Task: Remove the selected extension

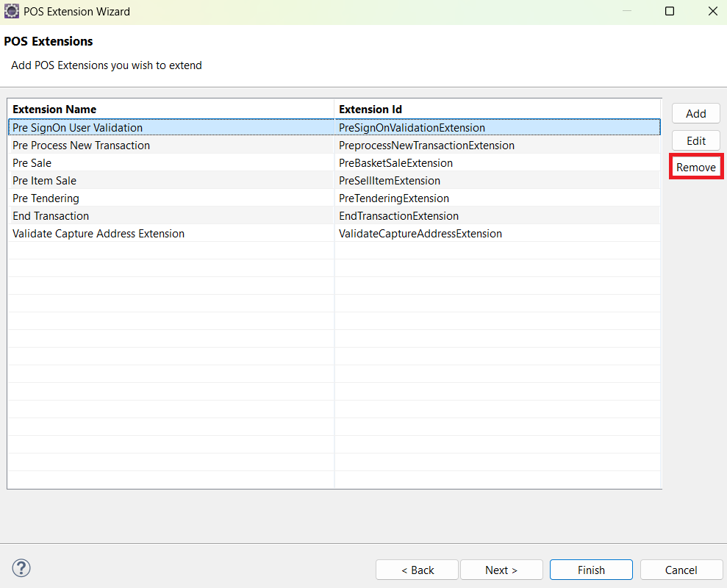Action: click(695, 167)
